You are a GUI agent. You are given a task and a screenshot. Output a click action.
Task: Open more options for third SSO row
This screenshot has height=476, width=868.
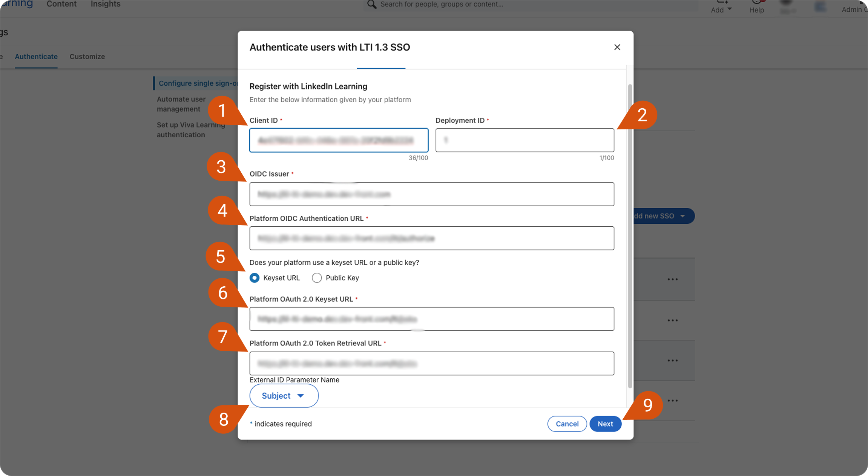pyautogui.click(x=672, y=361)
